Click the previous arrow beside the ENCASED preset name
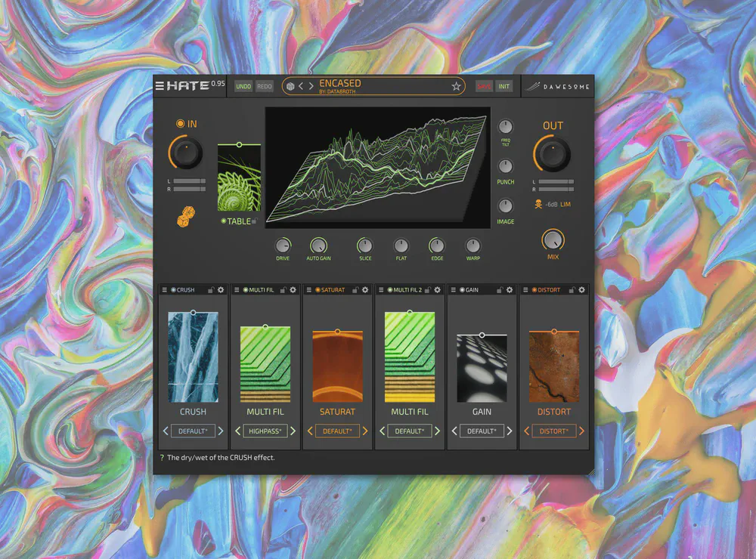The width and height of the screenshot is (756, 559). (301, 85)
